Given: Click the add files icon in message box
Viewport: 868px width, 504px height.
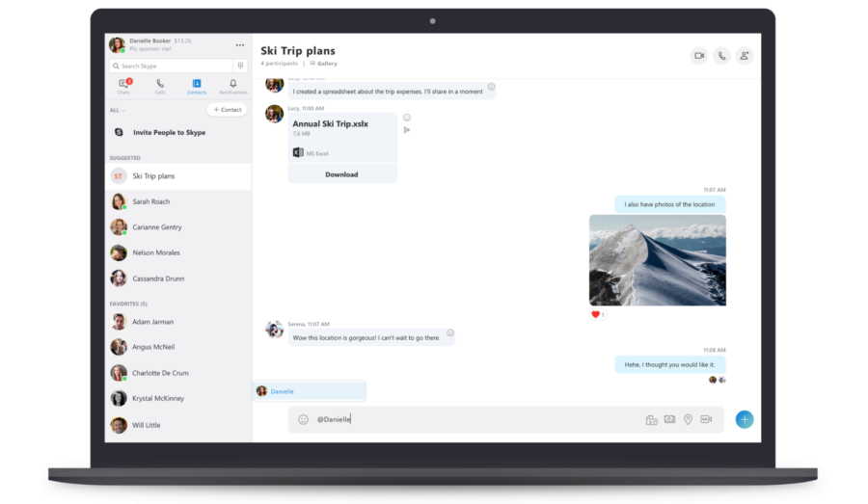Looking at the screenshot, I should pos(651,419).
